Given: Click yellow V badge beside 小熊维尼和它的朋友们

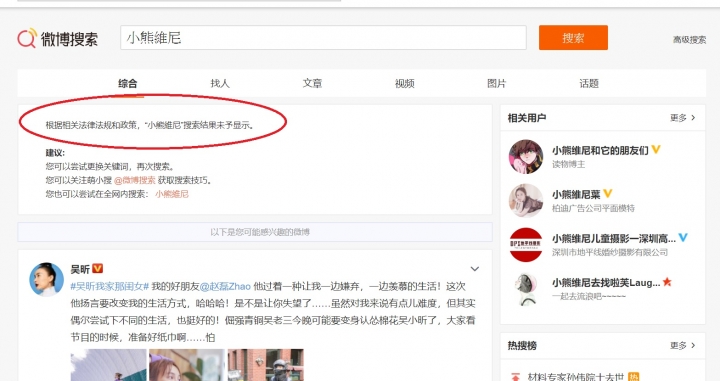Looking at the screenshot, I should 656,150.
